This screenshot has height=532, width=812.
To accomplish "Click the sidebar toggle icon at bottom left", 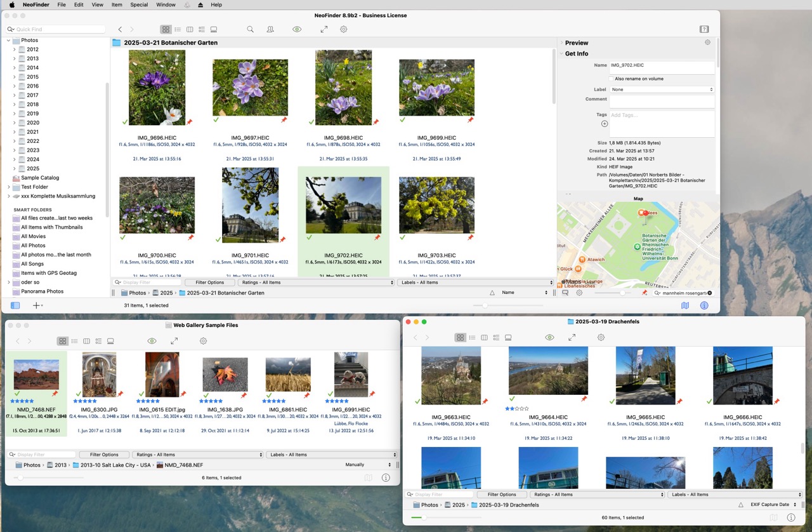I will tap(15, 305).
